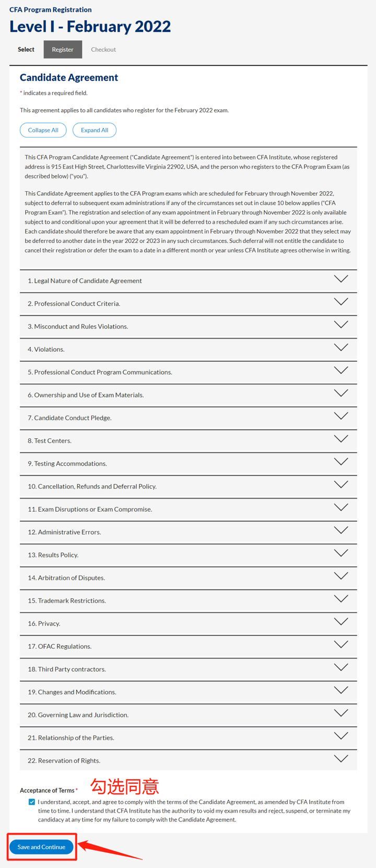Click the chevron icon on Professional Conduct Criteria row
This screenshot has width=376, height=868.
[x=340, y=302]
